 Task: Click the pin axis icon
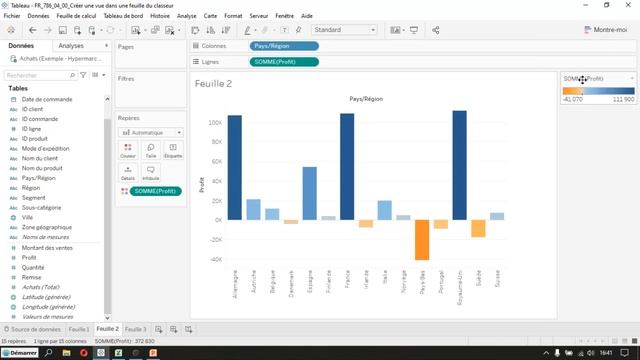[299, 30]
